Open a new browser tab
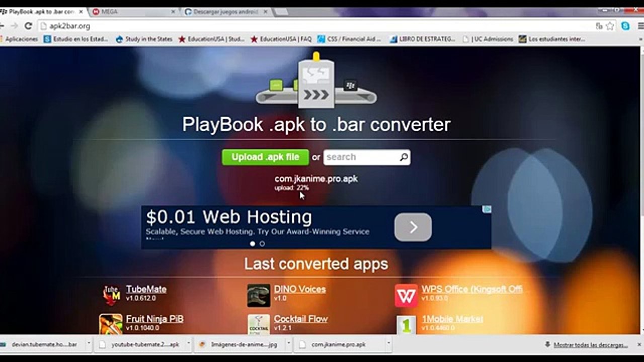This screenshot has height=362, width=644. pyautogui.click(x=281, y=12)
